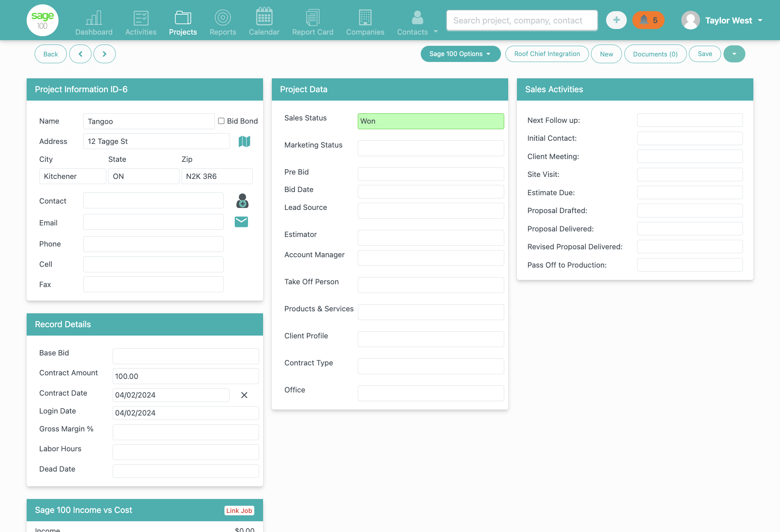Edit Contract Amount 100.00
Screen dimensions: 780x532
[x=186, y=376]
